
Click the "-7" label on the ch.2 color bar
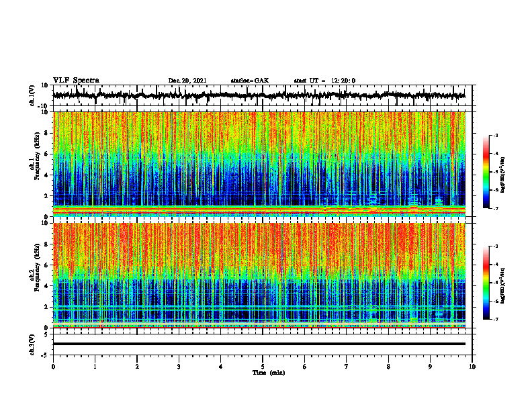pos(495,320)
